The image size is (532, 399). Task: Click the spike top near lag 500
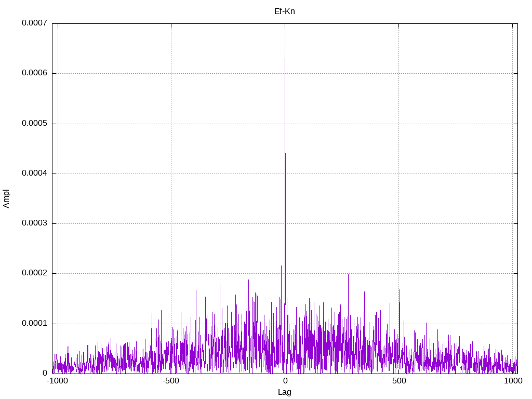point(400,290)
